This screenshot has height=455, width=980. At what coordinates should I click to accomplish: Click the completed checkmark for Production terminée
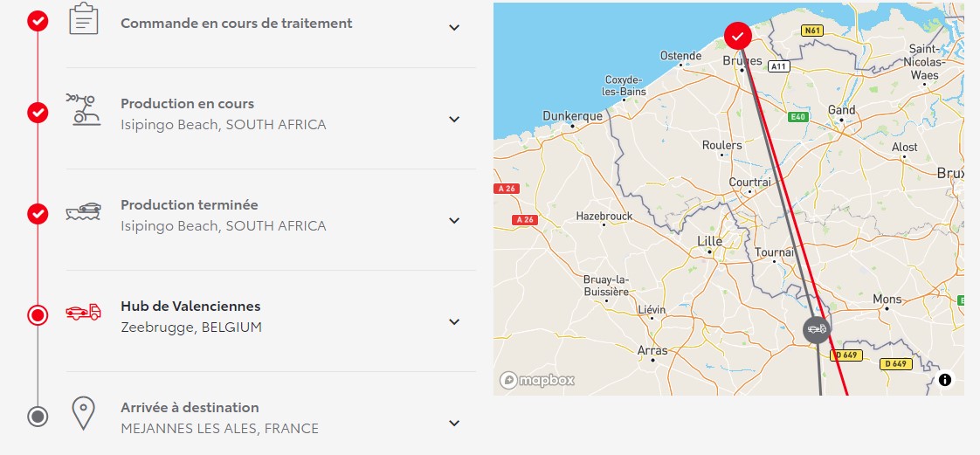[38, 214]
